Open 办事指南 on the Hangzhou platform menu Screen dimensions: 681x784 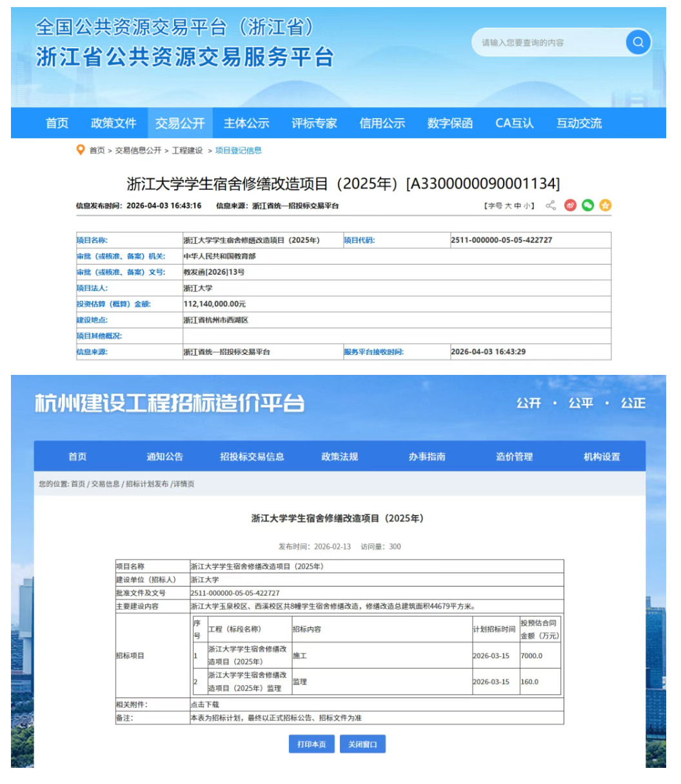click(427, 456)
